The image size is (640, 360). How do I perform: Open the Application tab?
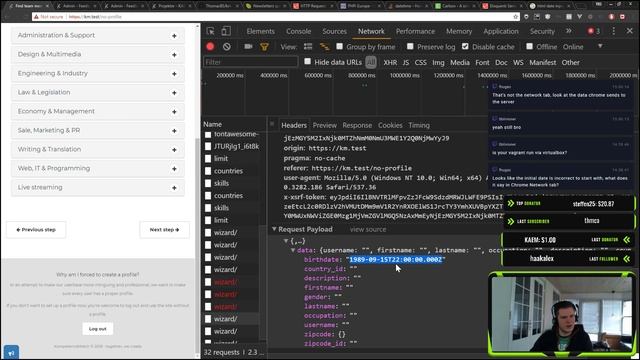501,31
